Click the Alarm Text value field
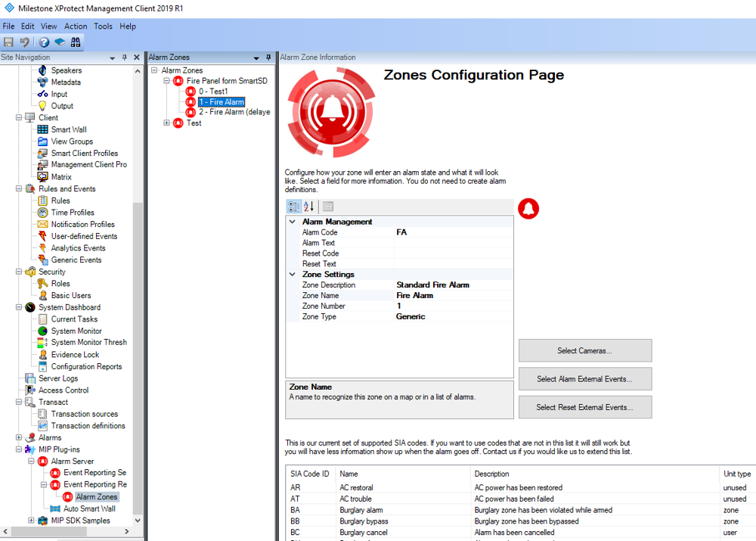This screenshot has width=756, height=541. click(452, 243)
